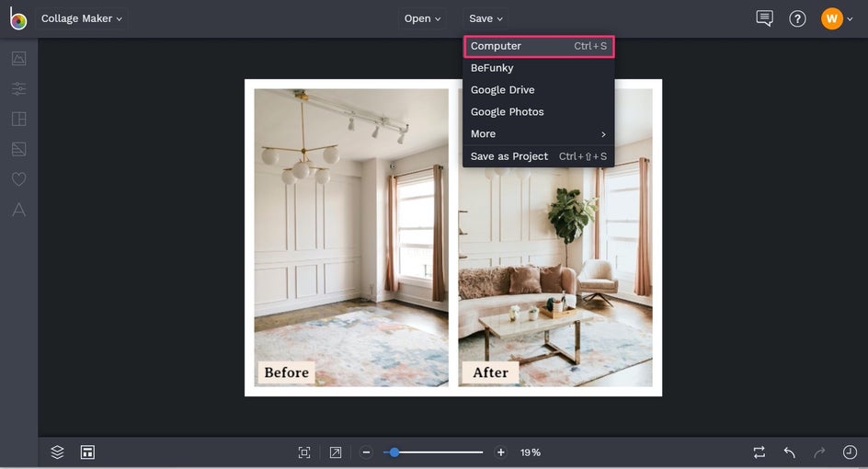Open the Layers panel icon
Image resolution: width=868 pixels, height=469 pixels.
pyautogui.click(x=57, y=452)
